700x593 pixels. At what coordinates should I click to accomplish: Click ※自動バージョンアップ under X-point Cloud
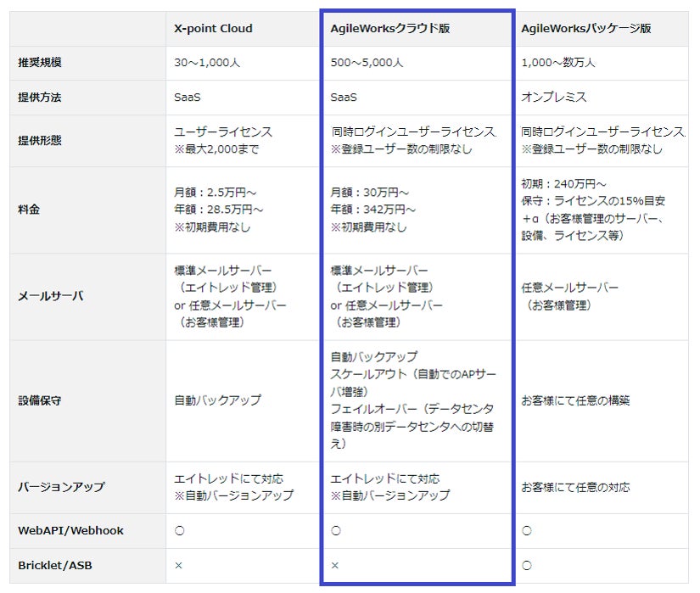click(233, 495)
